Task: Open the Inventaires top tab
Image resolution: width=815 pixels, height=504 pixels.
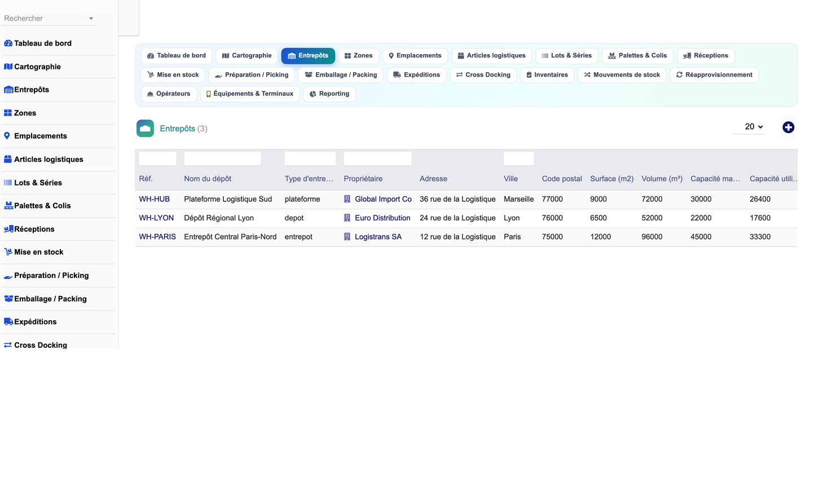Action: coord(547,75)
